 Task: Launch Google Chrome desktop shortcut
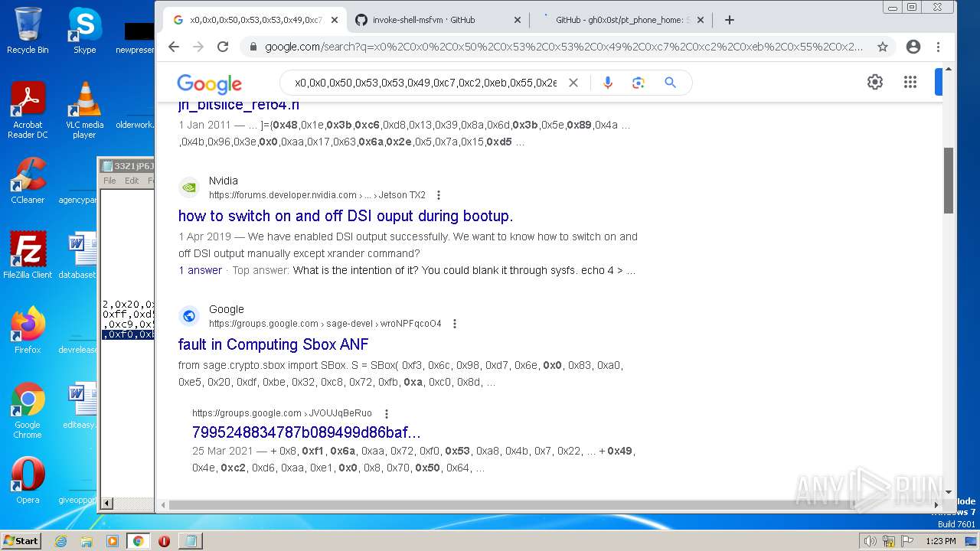tap(28, 410)
